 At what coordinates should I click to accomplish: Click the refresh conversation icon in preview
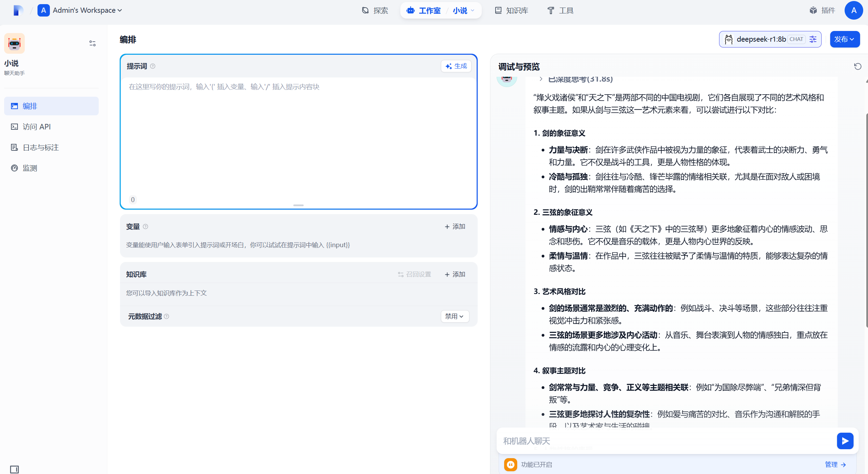click(858, 66)
